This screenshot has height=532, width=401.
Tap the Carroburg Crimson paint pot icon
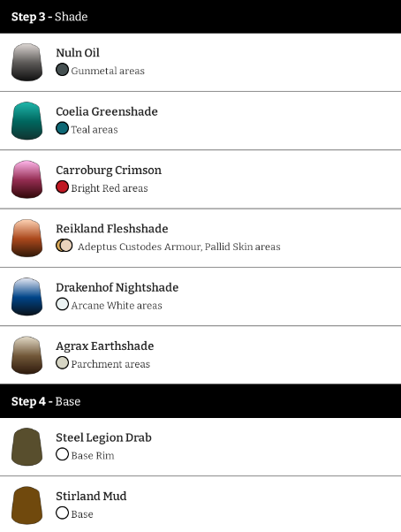pos(26,179)
